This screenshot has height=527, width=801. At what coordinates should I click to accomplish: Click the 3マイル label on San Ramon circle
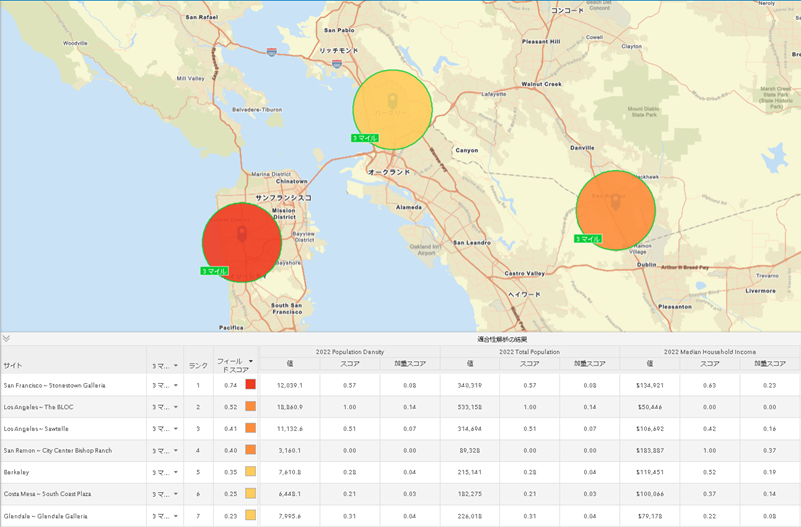(x=587, y=239)
